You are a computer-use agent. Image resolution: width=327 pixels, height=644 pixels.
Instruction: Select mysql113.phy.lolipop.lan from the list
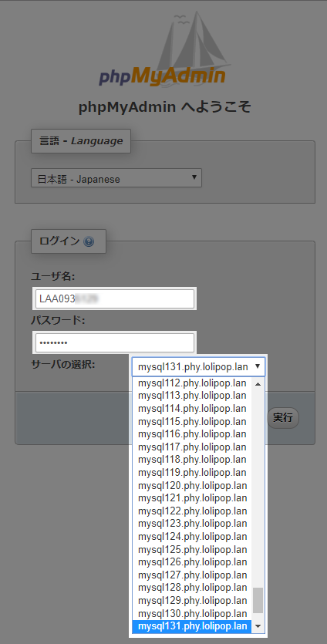192,396
